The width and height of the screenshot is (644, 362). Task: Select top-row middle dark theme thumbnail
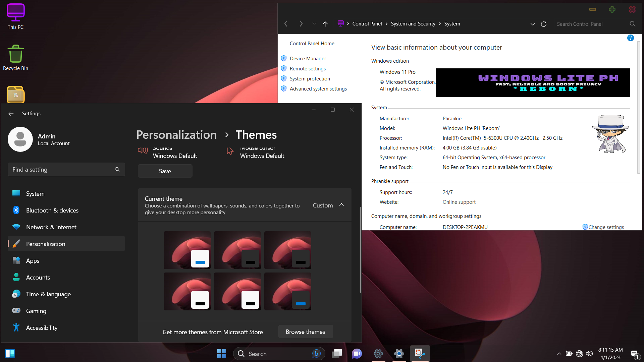(237, 250)
